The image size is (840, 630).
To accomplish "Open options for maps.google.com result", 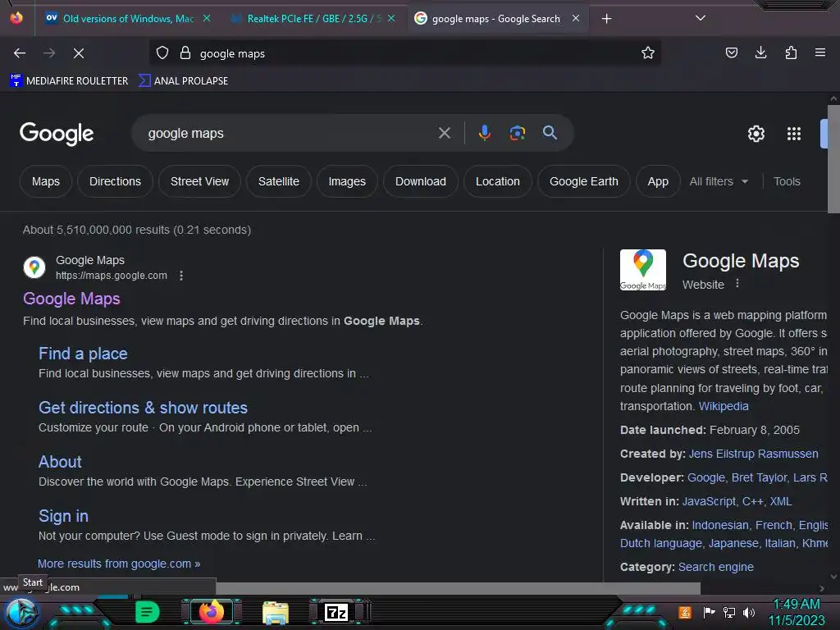I will pos(181,276).
